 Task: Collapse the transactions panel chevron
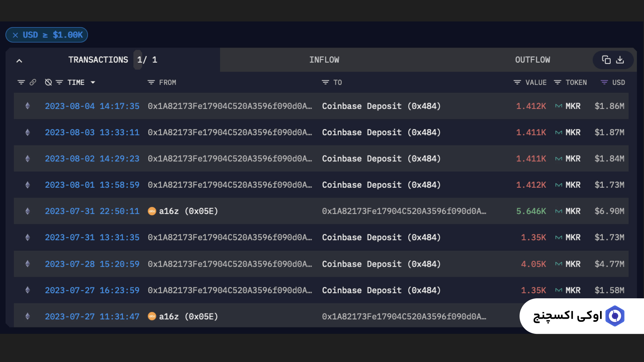[x=19, y=61]
